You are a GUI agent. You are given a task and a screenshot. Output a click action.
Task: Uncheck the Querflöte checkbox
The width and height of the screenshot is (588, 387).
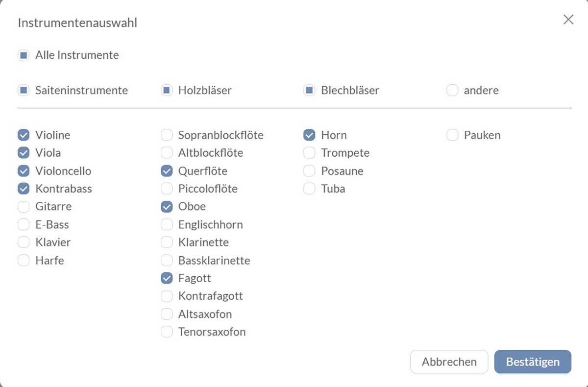(167, 171)
